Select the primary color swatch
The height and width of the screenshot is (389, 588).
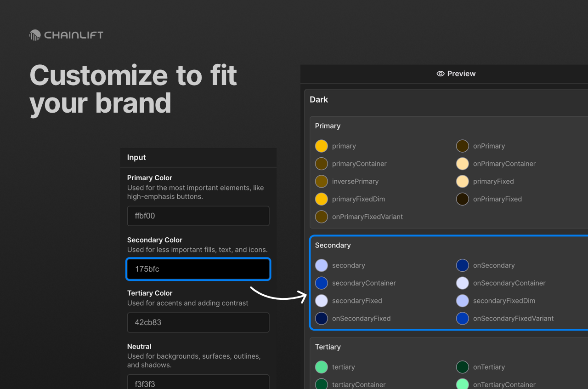coord(322,146)
